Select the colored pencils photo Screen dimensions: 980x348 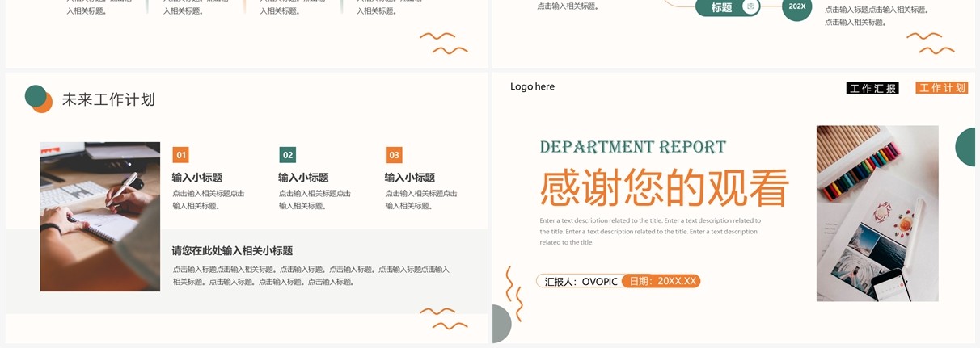pos(877,213)
